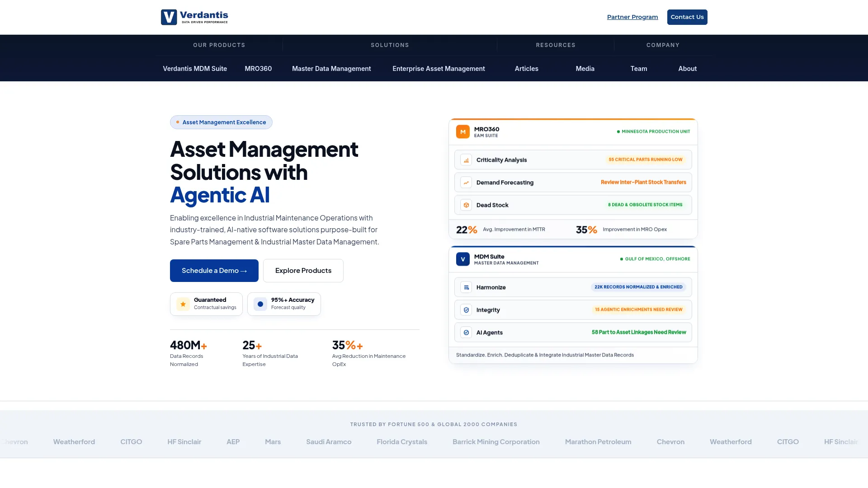Click the Harmonize list icon
Viewport: 868px width, 488px height.
[466, 287]
